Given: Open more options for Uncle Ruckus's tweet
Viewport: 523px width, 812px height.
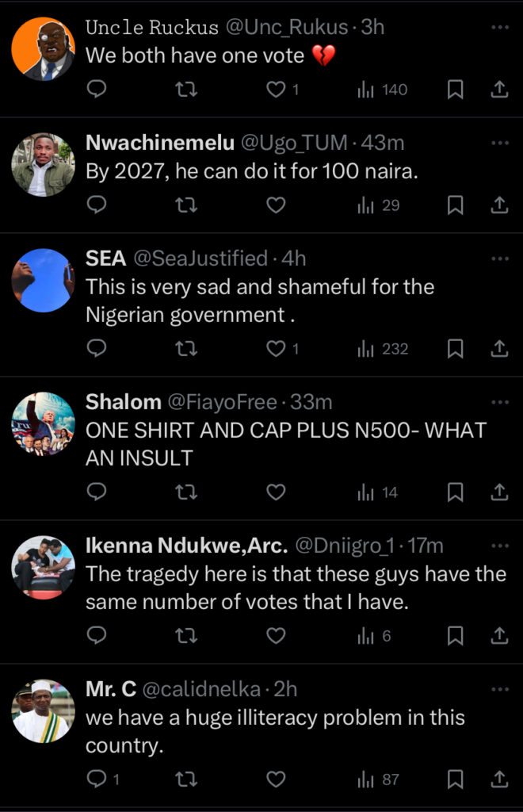Looking at the screenshot, I should click(x=499, y=28).
